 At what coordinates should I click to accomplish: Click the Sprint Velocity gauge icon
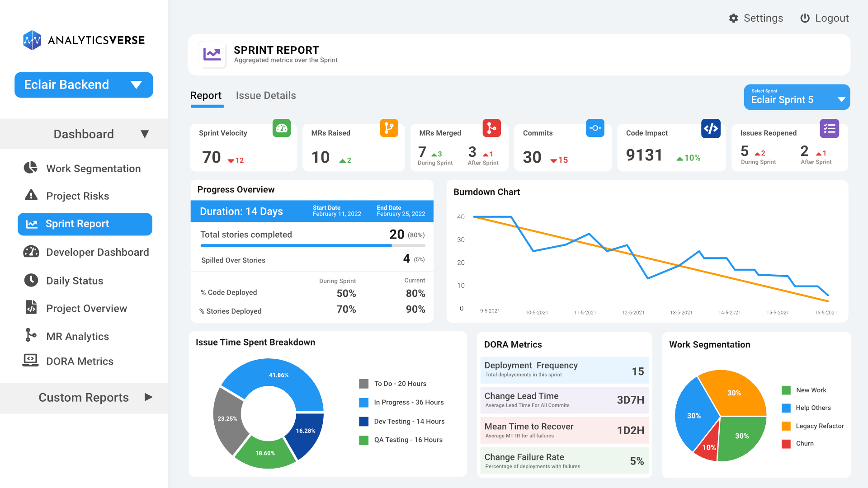point(282,128)
